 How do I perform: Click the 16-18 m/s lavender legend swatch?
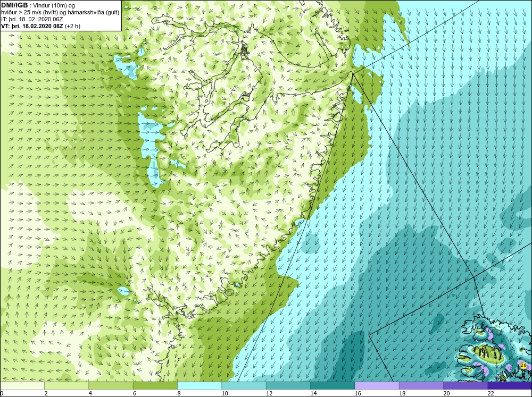click(377, 386)
